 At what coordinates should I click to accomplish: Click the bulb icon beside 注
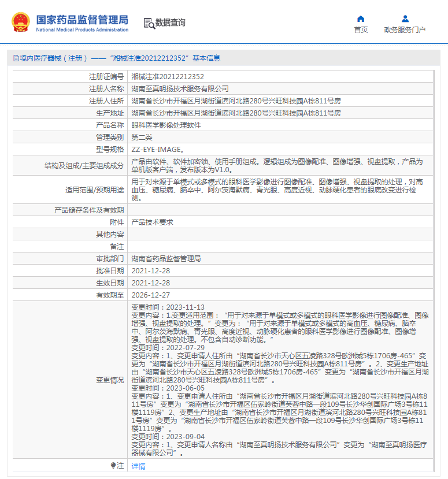pos(113,465)
